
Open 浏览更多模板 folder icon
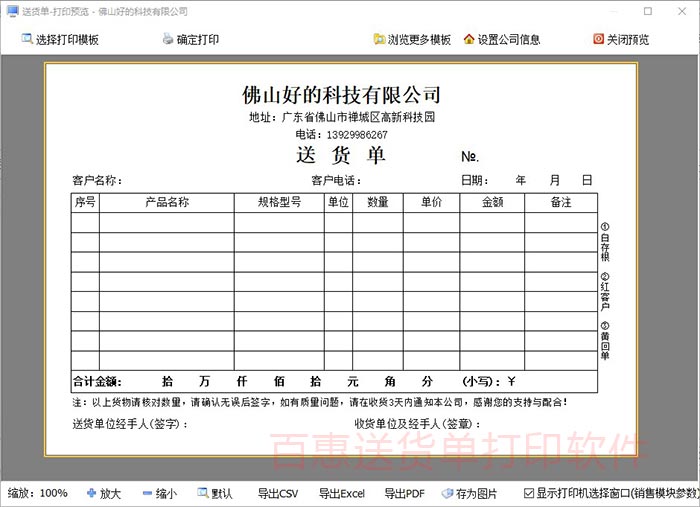tap(379, 40)
